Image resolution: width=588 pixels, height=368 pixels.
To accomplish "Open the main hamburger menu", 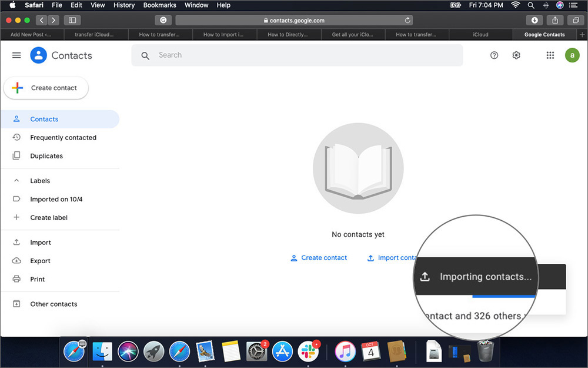I will point(16,55).
